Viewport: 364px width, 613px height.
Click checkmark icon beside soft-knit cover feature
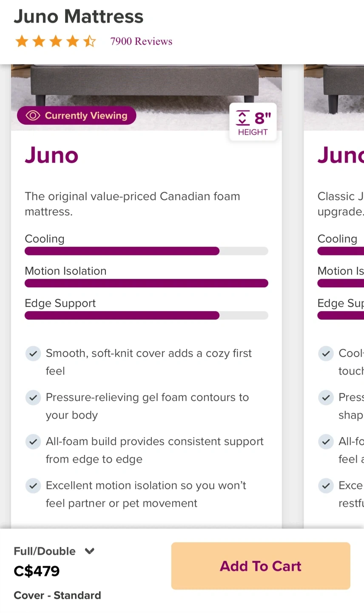[x=33, y=353]
